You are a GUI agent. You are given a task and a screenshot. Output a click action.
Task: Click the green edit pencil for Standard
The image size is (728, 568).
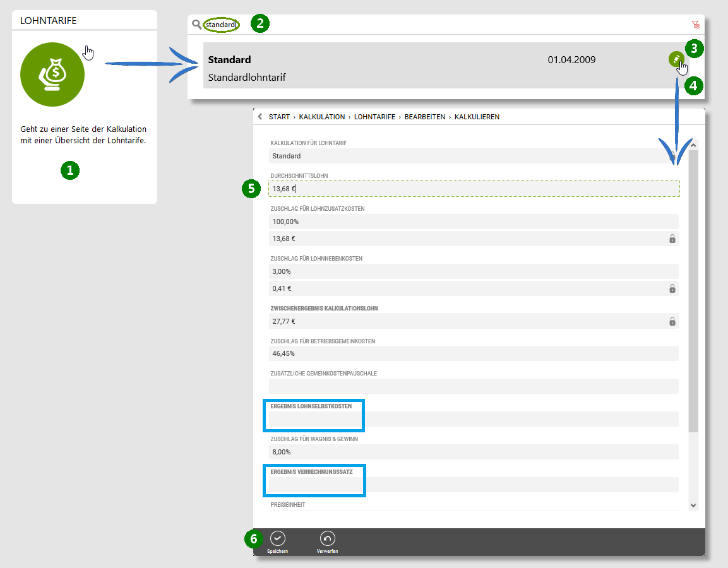point(676,59)
